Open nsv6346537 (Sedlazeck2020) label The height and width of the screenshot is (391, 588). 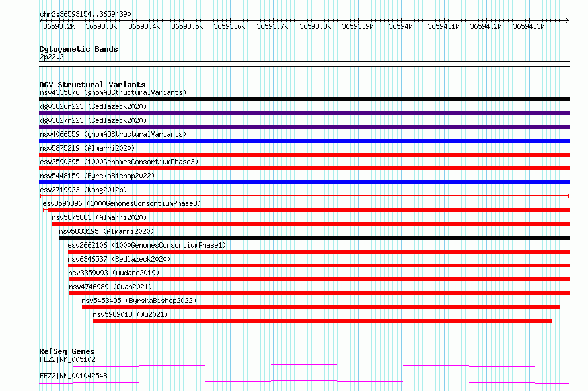coord(119,259)
